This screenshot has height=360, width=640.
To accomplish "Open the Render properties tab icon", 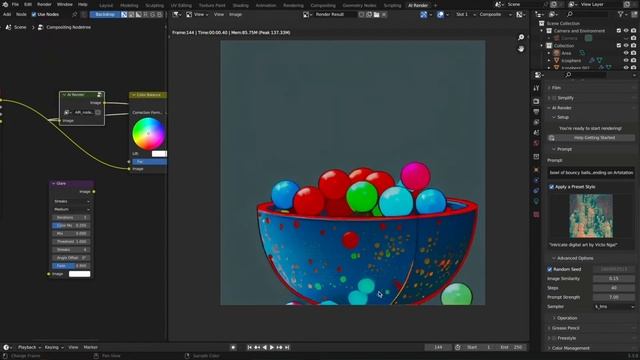I will [536, 101].
